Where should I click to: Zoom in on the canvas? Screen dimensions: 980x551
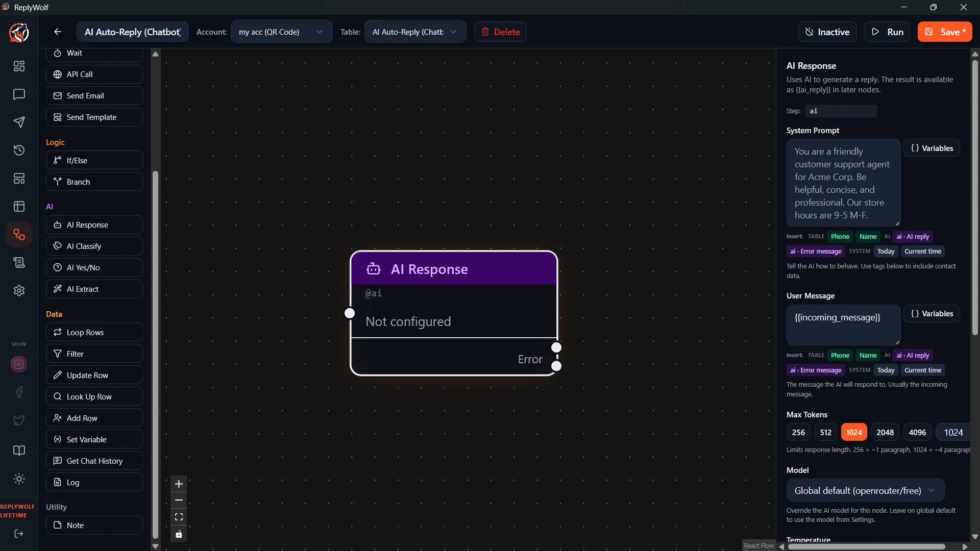coord(179,484)
